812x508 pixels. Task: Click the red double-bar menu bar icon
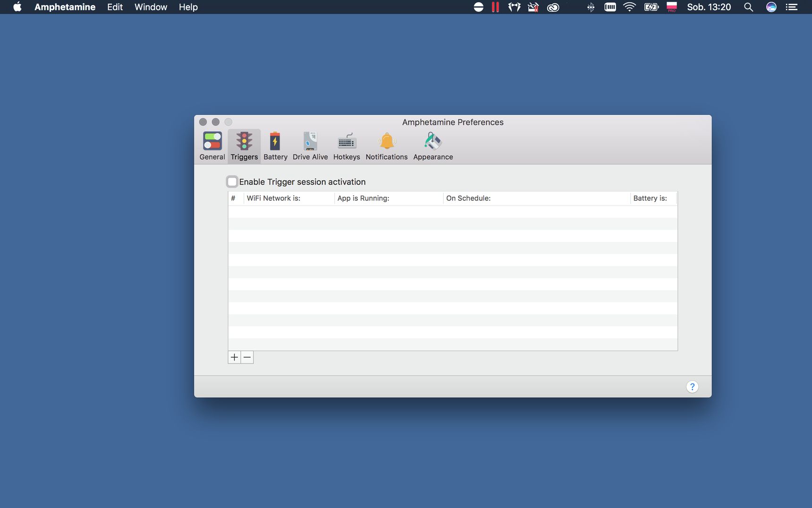tap(495, 7)
